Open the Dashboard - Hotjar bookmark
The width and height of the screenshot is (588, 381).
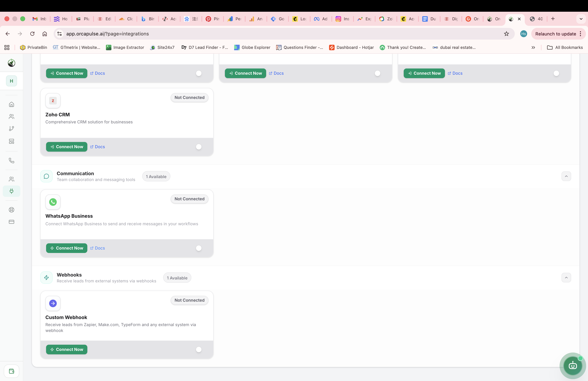coord(351,47)
